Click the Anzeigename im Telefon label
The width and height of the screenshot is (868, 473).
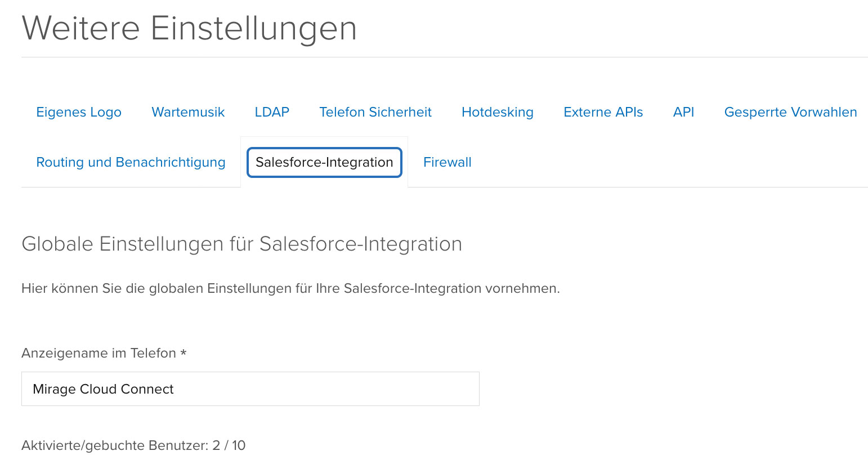click(x=99, y=353)
